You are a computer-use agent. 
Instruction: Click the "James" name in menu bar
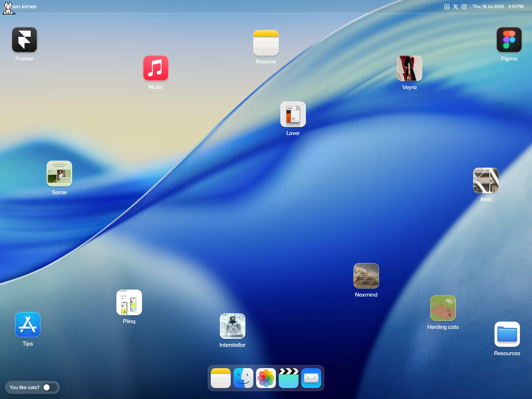pyautogui.click(x=29, y=6)
